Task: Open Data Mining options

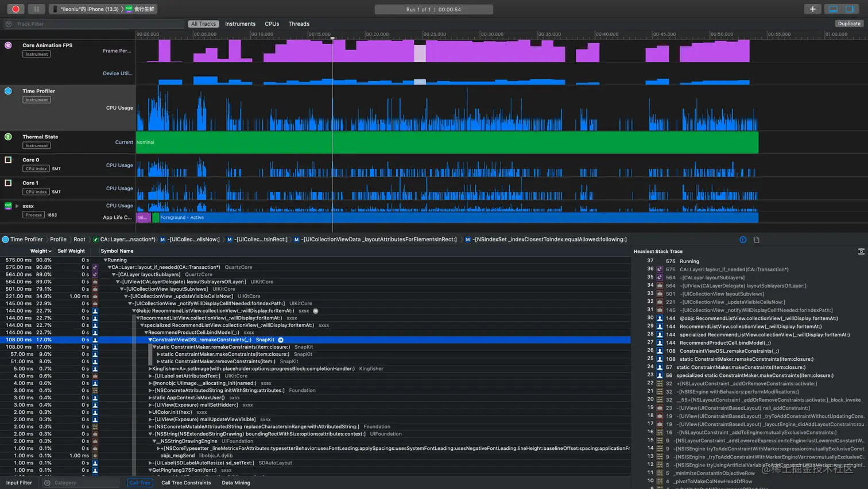Action: (x=236, y=483)
